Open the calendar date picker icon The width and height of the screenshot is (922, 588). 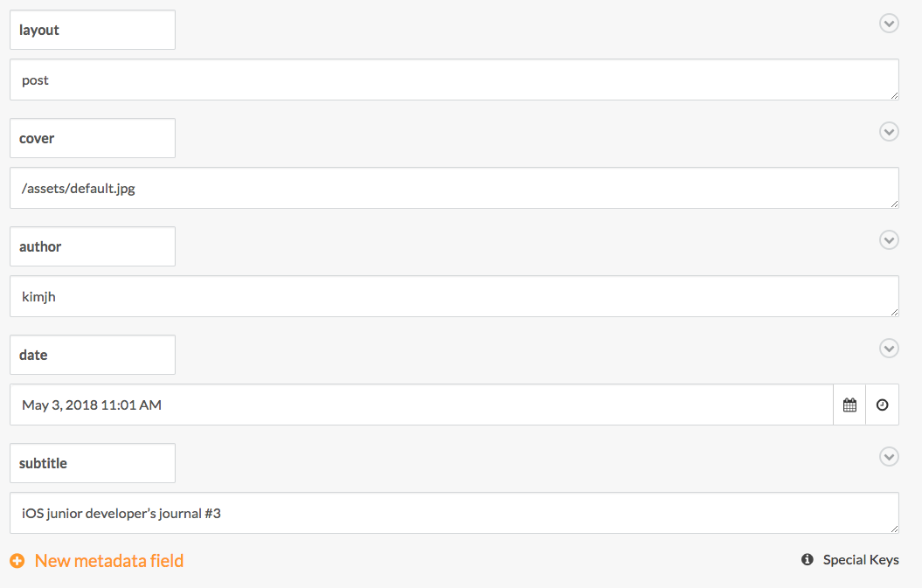(x=849, y=405)
